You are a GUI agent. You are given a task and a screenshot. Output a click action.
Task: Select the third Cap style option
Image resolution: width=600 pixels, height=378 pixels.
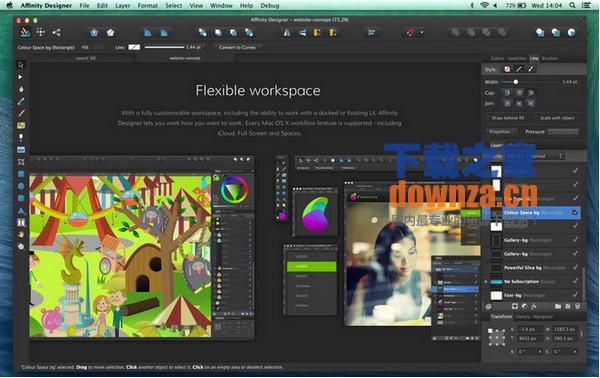click(x=531, y=93)
